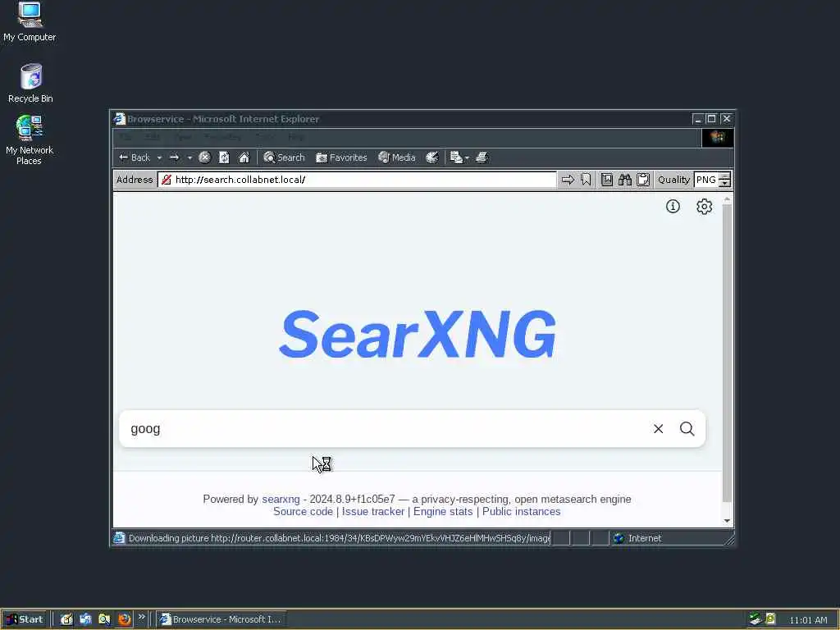Open the Help menu in Internet Explorer
840x630 pixels.
(295, 137)
